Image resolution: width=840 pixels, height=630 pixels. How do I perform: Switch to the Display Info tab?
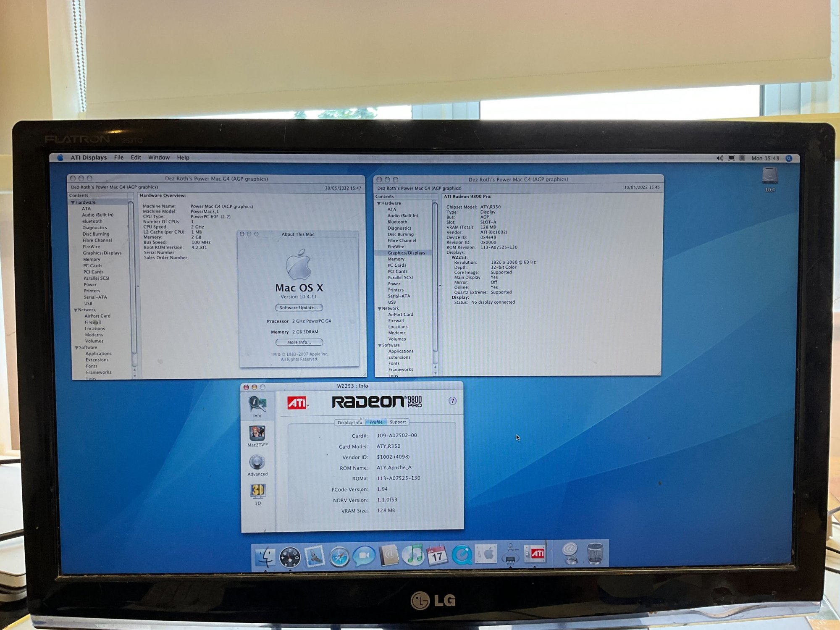tap(350, 423)
